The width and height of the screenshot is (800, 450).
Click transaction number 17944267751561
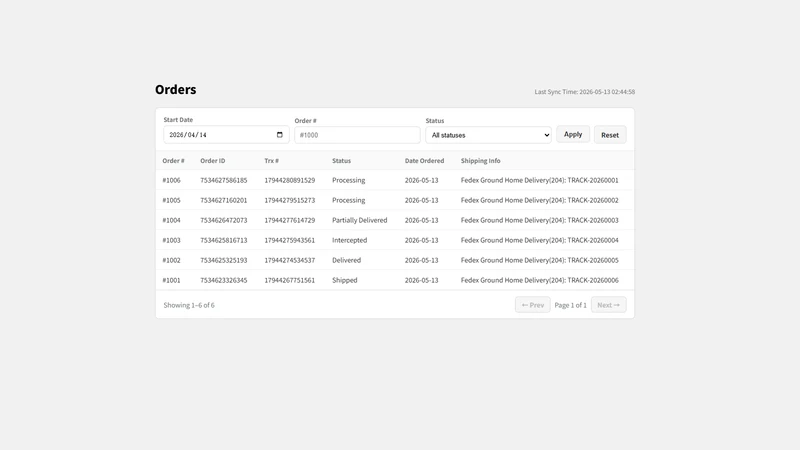[290, 280]
